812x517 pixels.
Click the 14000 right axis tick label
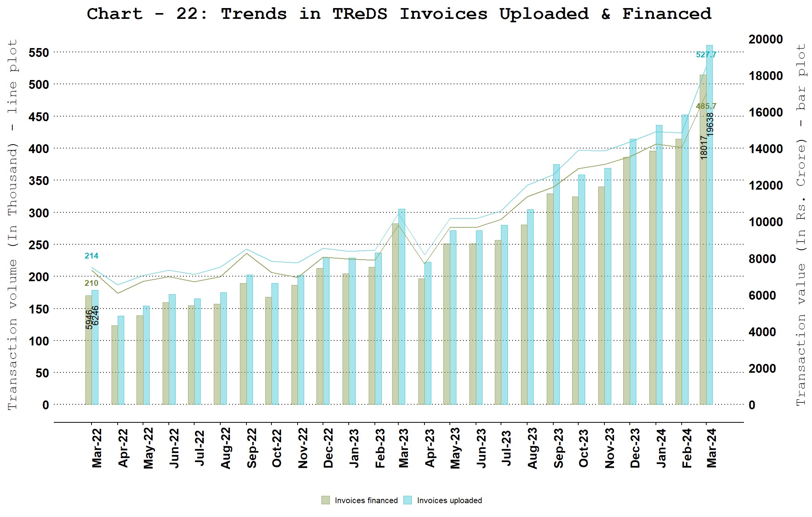click(765, 148)
